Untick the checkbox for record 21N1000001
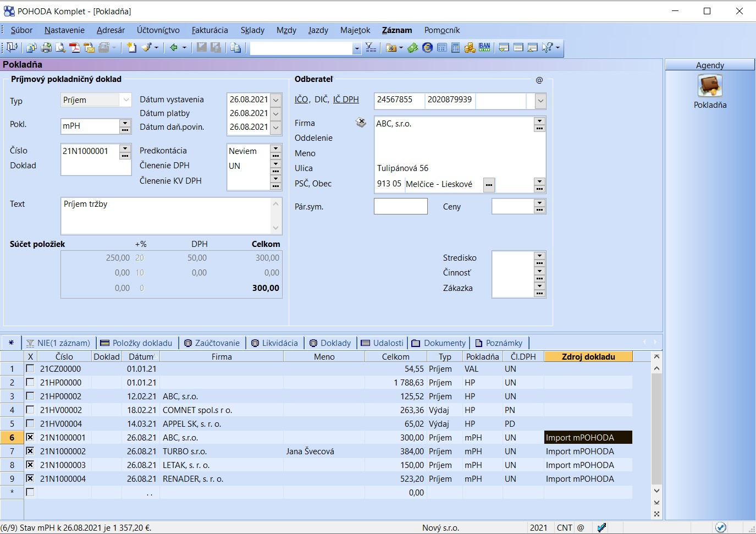The height and width of the screenshot is (534, 756). coord(30,437)
